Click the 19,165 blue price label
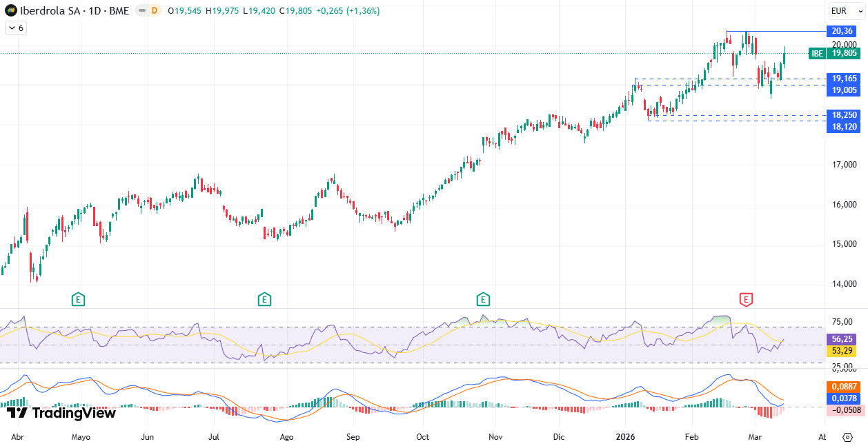The height and width of the screenshot is (446, 868). pos(843,79)
